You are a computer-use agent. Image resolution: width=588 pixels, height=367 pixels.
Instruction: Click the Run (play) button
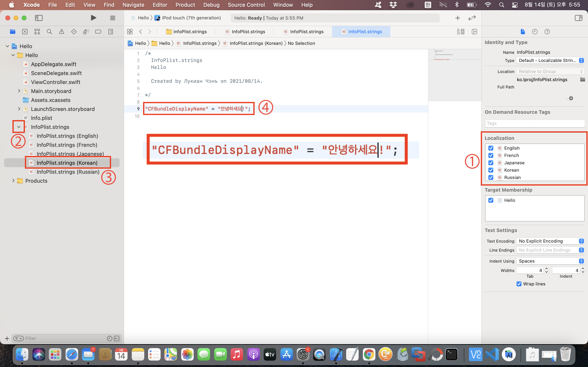tap(93, 18)
